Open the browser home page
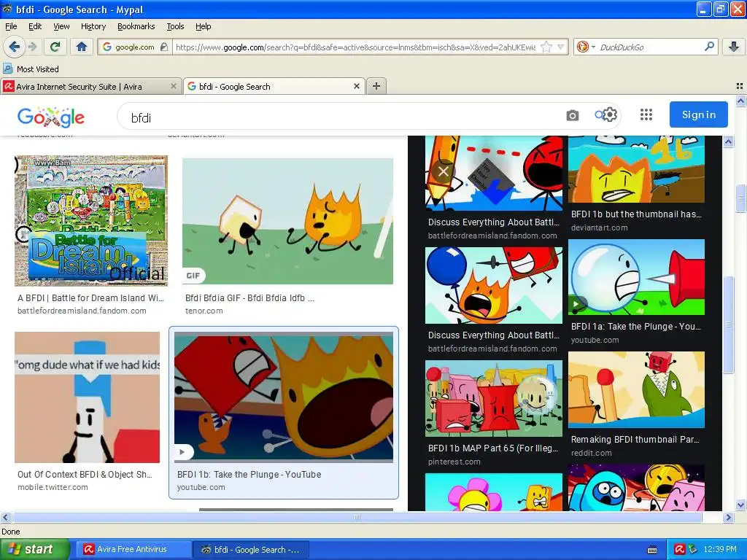This screenshot has width=747, height=560. [x=82, y=47]
